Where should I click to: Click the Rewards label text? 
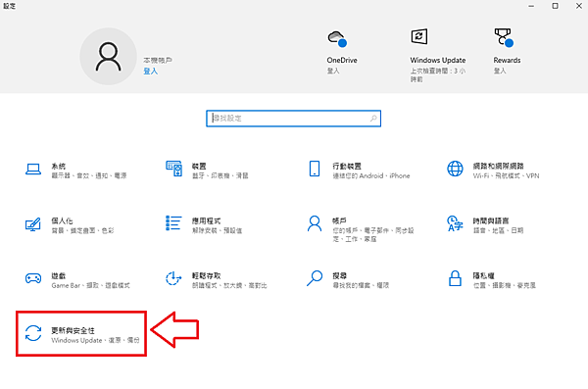(x=507, y=60)
